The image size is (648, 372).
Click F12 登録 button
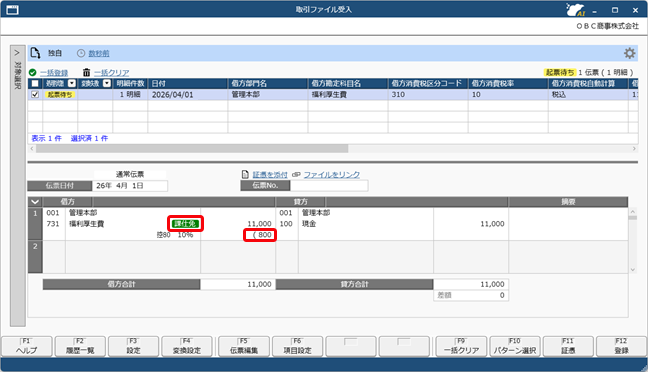(x=622, y=346)
